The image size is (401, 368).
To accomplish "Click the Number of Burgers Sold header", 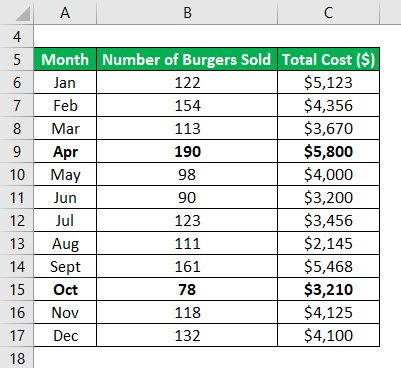I will tap(187, 59).
